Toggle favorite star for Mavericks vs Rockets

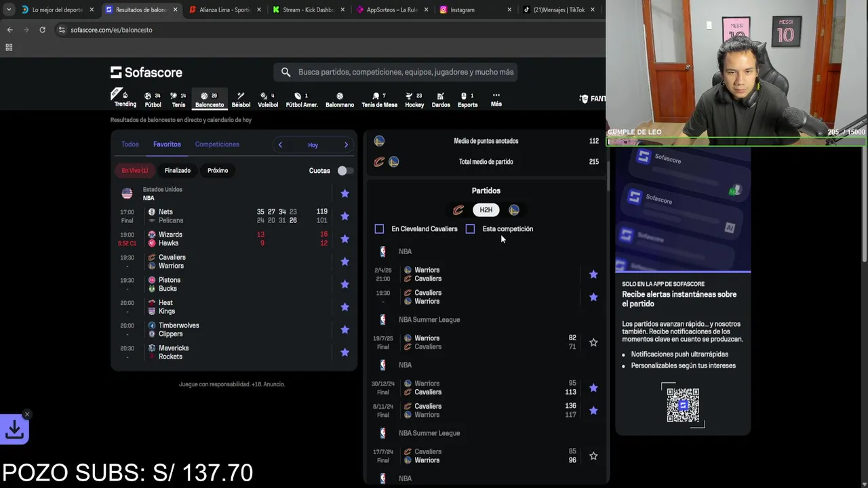(x=344, y=352)
